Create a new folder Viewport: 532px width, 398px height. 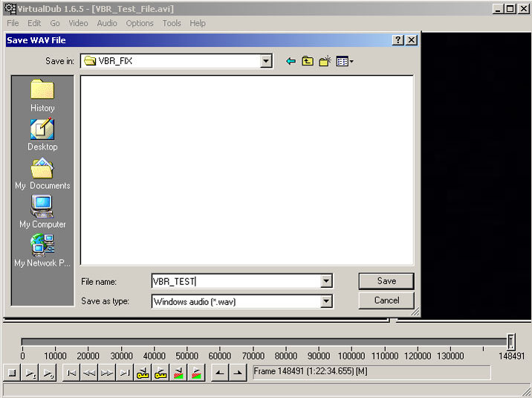point(325,61)
